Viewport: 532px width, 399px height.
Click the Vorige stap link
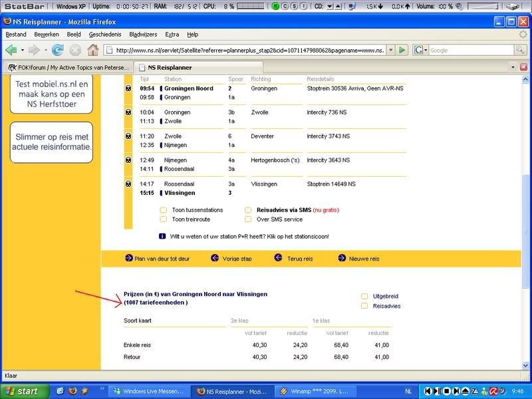point(237,259)
